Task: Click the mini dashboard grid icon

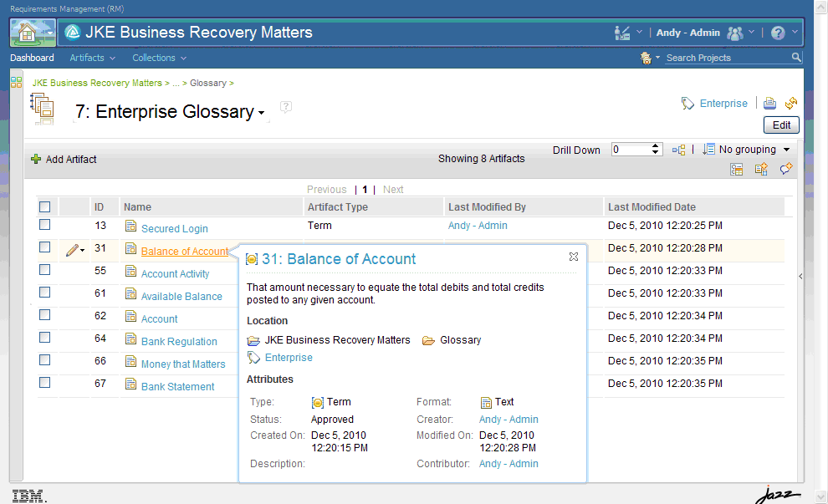Action: 17,83
